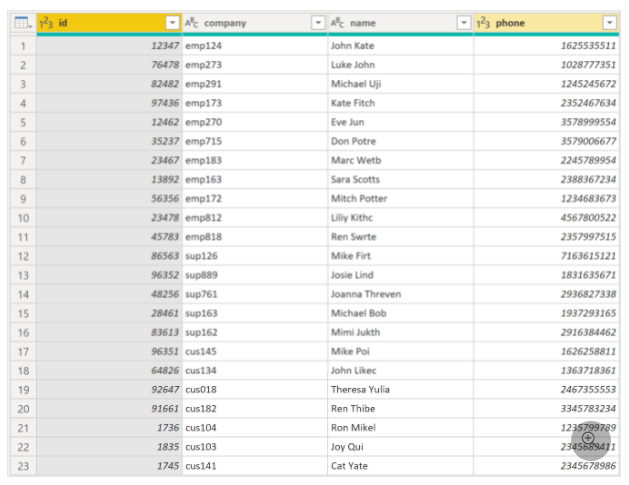629x485 pixels.
Task: Click the text type icon of name column
Action: 337,23
